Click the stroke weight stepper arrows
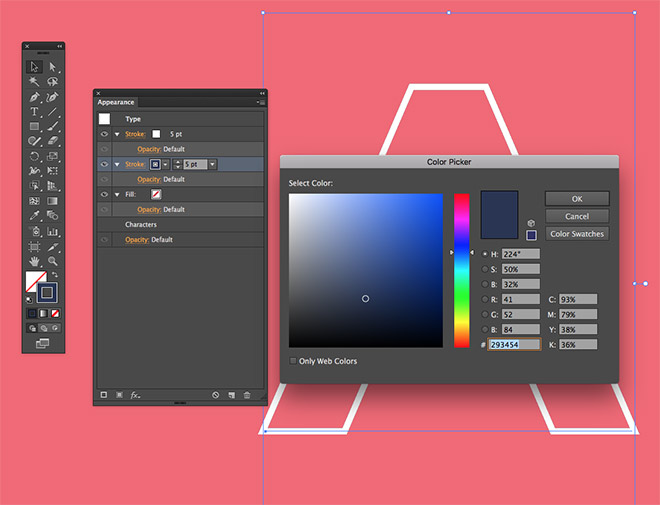Viewport: 660px width, 505px height. (x=177, y=164)
